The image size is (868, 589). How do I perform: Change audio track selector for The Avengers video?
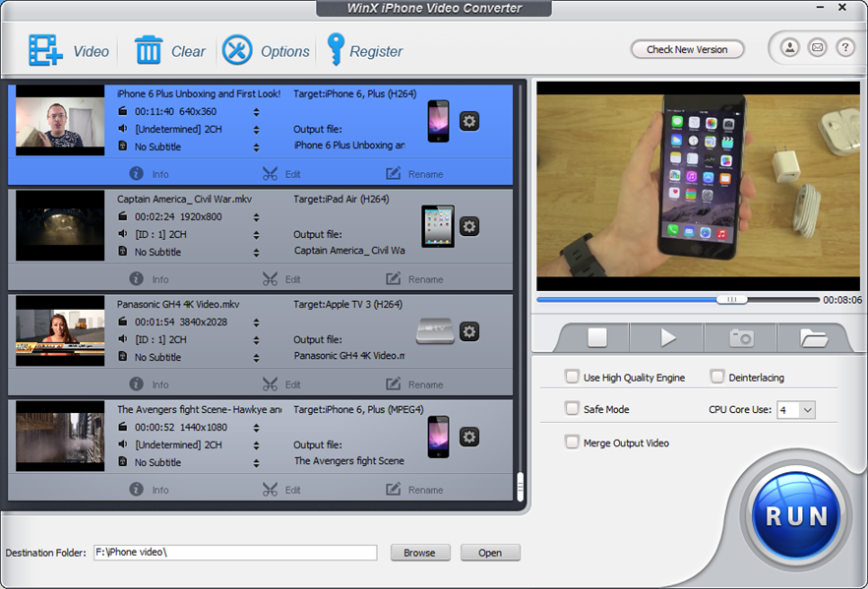[256, 445]
